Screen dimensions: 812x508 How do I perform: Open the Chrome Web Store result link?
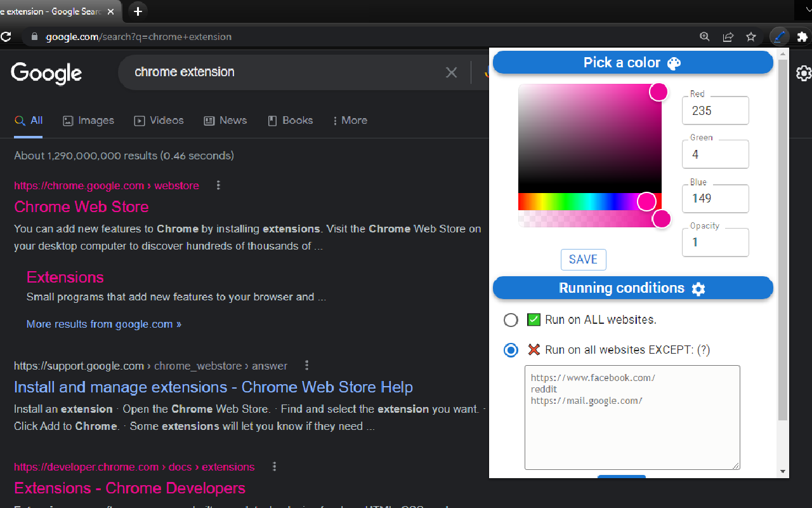coord(81,206)
